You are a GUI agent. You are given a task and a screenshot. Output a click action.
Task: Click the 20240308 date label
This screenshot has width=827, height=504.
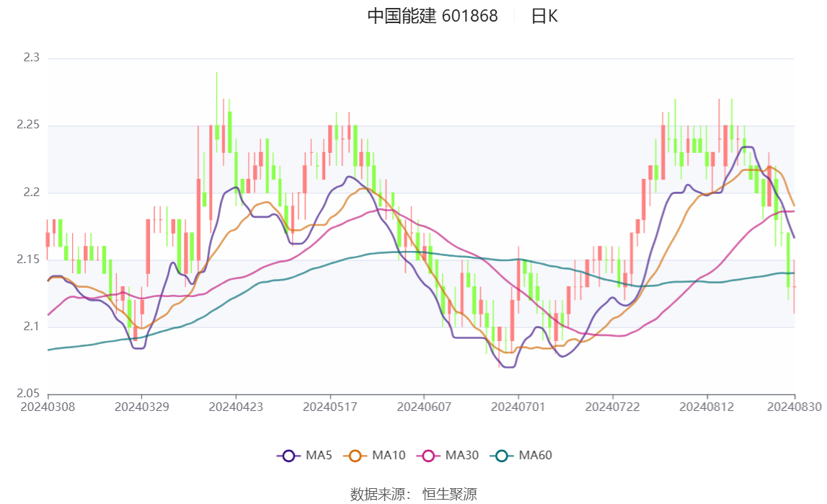(48, 407)
